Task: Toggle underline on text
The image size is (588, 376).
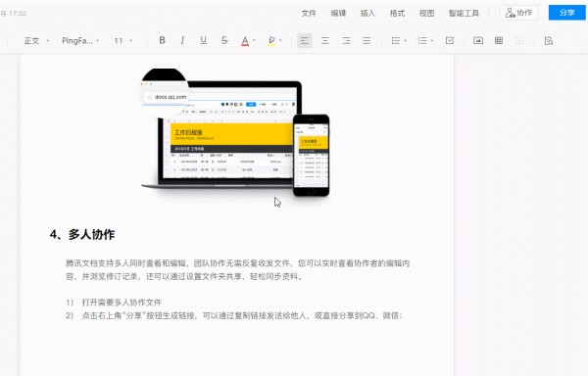Action: 203,40
